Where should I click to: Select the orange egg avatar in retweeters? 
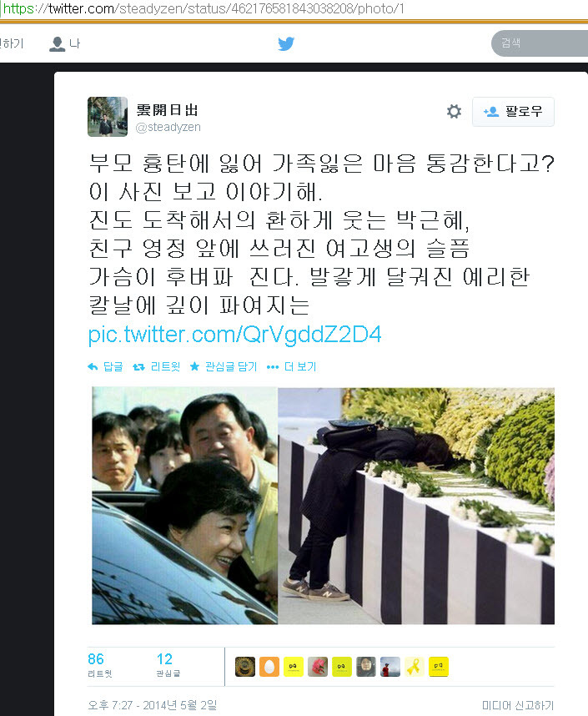(269, 667)
